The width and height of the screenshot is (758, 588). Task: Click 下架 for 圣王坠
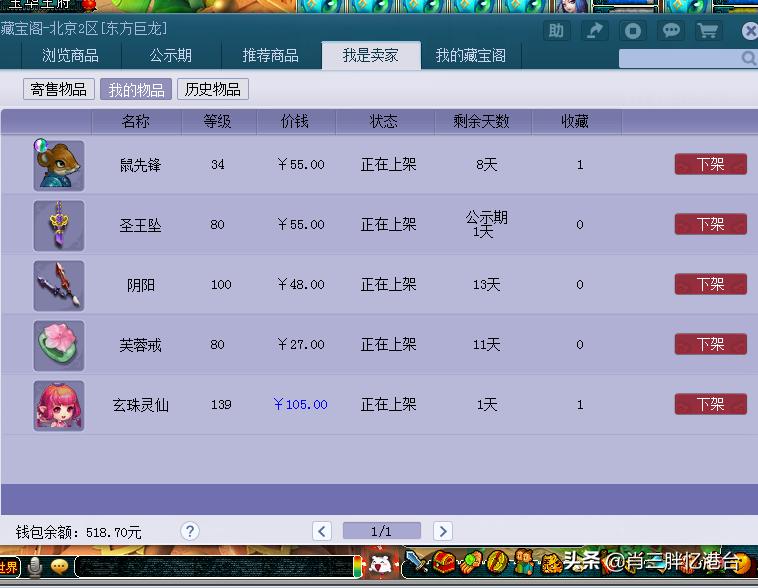pyautogui.click(x=711, y=224)
